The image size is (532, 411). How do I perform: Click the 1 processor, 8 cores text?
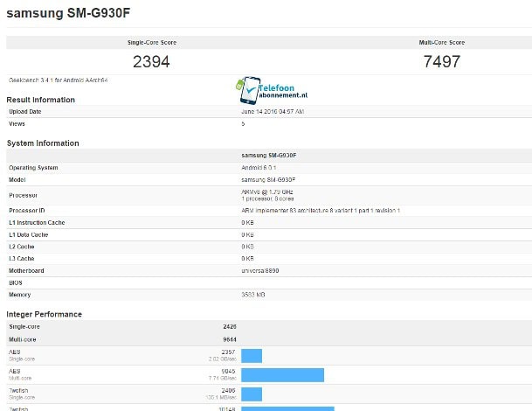[x=267, y=199]
